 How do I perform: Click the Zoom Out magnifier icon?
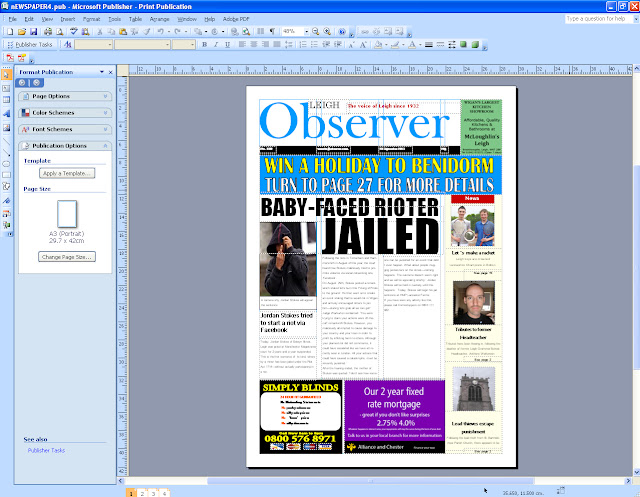tap(316, 31)
